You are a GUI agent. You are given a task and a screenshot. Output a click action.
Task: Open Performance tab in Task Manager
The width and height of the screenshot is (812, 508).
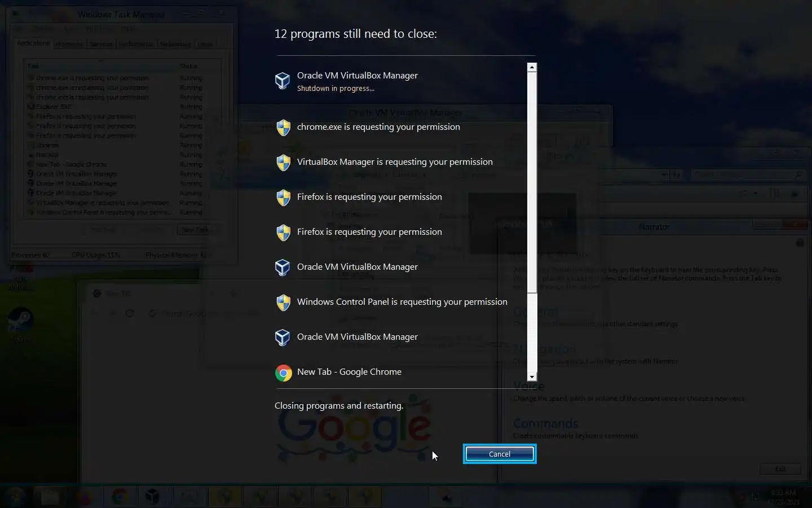pyautogui.click(x=136, y=44)
